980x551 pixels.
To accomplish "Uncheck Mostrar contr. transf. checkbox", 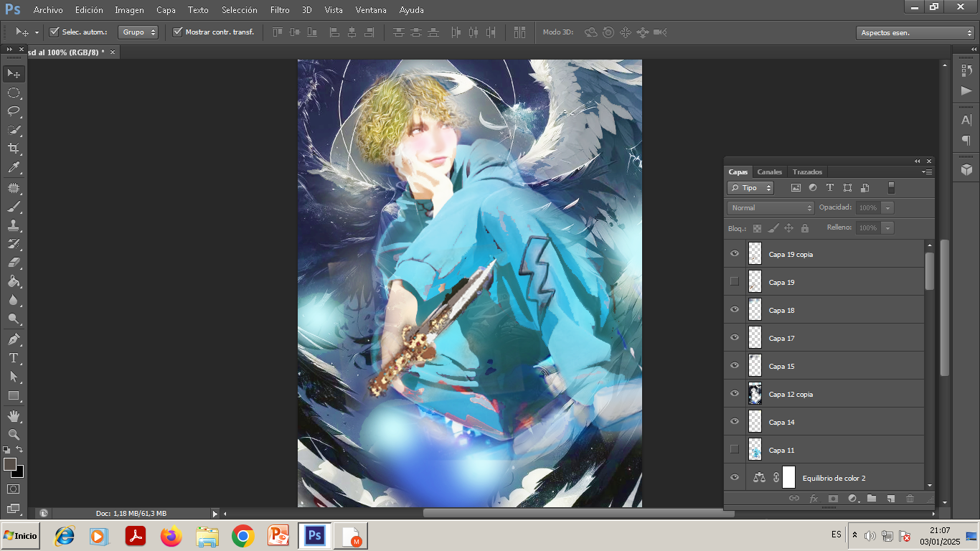I will pyautogui.click(x=178, y=32).
